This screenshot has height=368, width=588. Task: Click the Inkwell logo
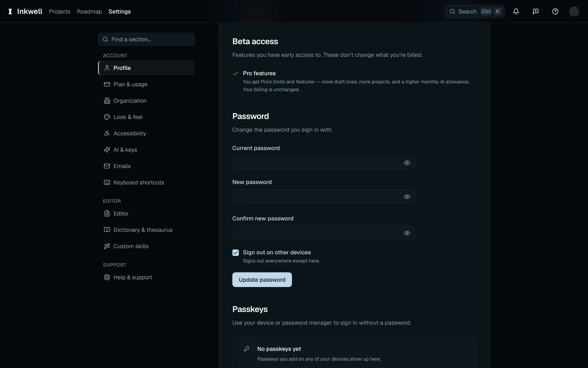25,11
